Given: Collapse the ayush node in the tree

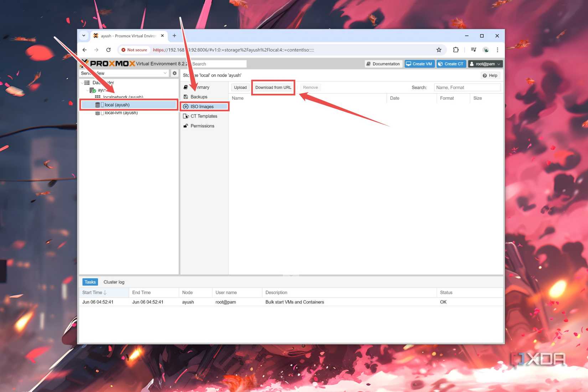Looking at the screenshot, I should click(87, 90).
